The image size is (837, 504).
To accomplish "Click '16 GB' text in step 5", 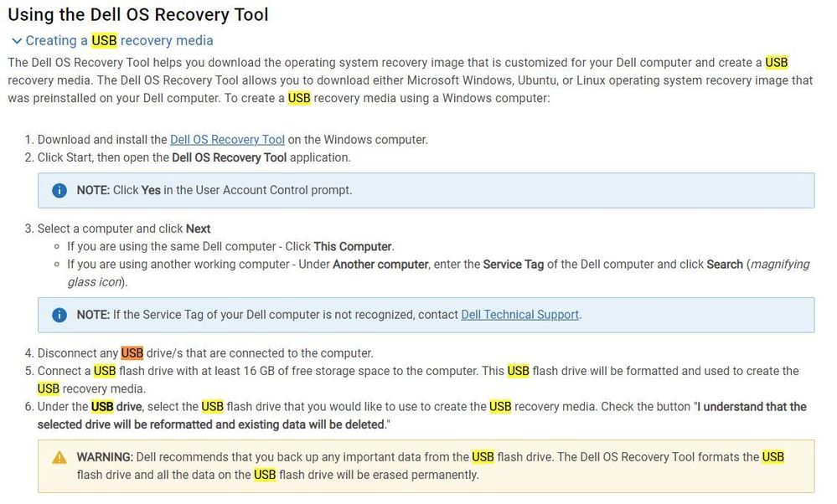I will click(x=258, y=371).
